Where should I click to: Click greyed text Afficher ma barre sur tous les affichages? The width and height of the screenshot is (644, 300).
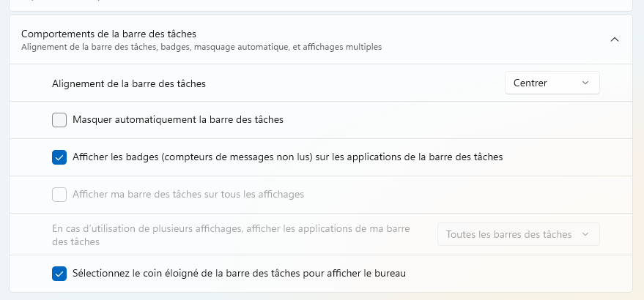(188, 194)
